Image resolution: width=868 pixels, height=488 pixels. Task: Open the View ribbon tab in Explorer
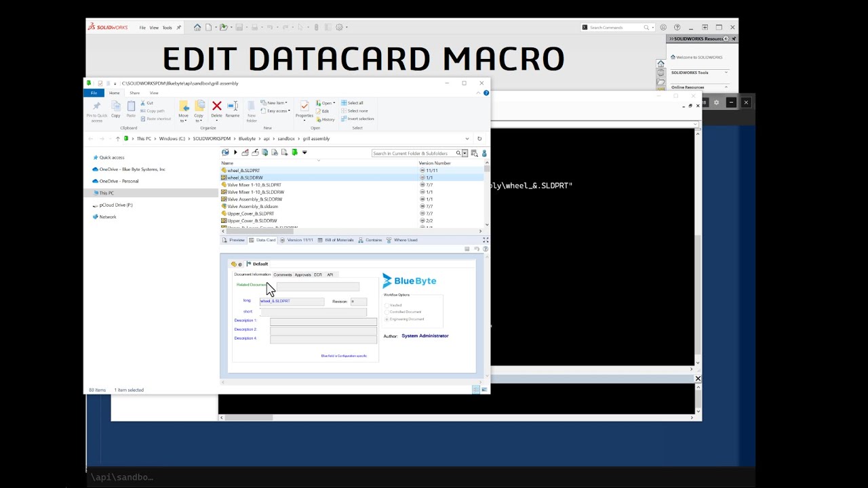click(x=154, y=93)
